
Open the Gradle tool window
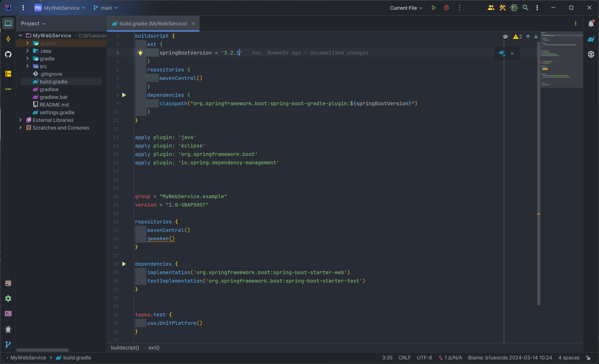pyautogui.click(x=591, y=39)
